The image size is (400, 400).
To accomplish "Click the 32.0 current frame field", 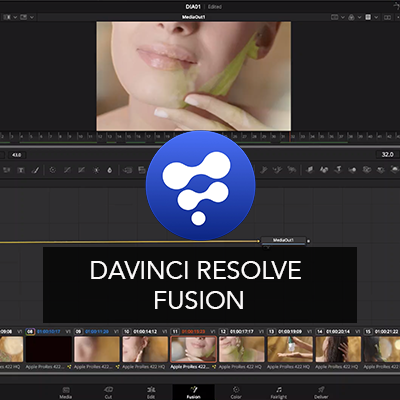I will (x=387, y=154).
